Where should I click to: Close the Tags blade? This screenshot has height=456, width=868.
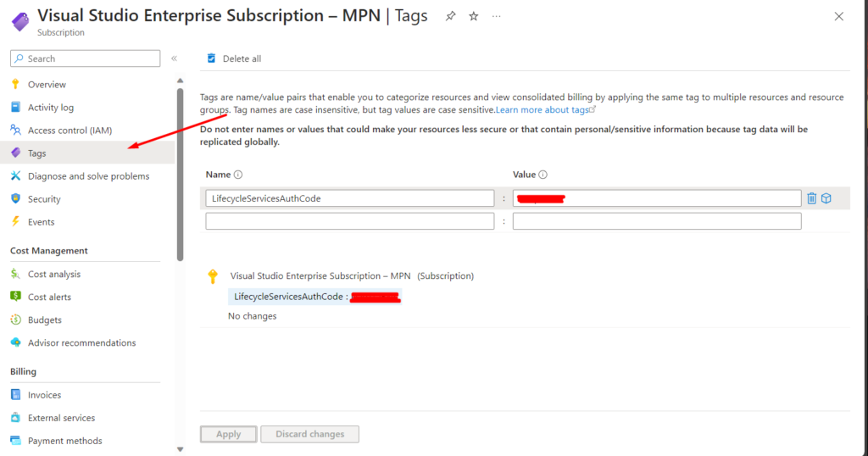point(838,17)
